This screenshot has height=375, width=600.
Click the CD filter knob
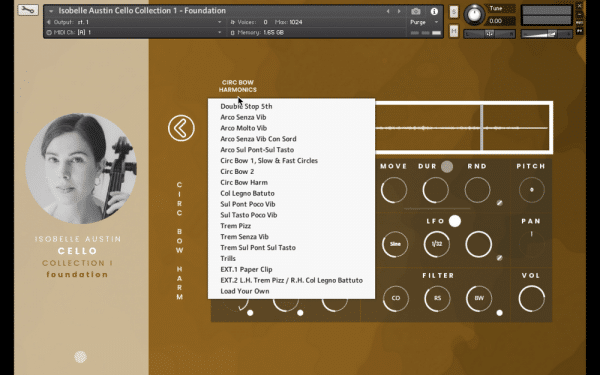click(x=396, y=298)
